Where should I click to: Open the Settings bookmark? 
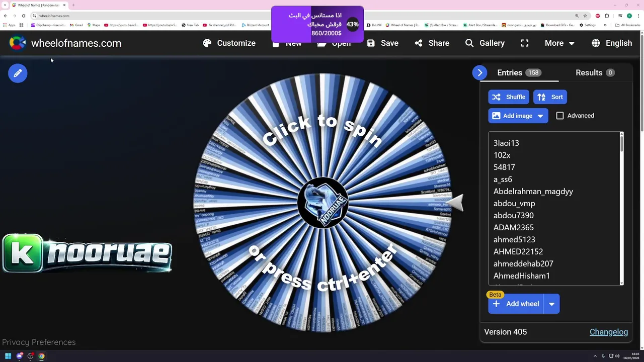pyautogui.click(x=588, y=25)
